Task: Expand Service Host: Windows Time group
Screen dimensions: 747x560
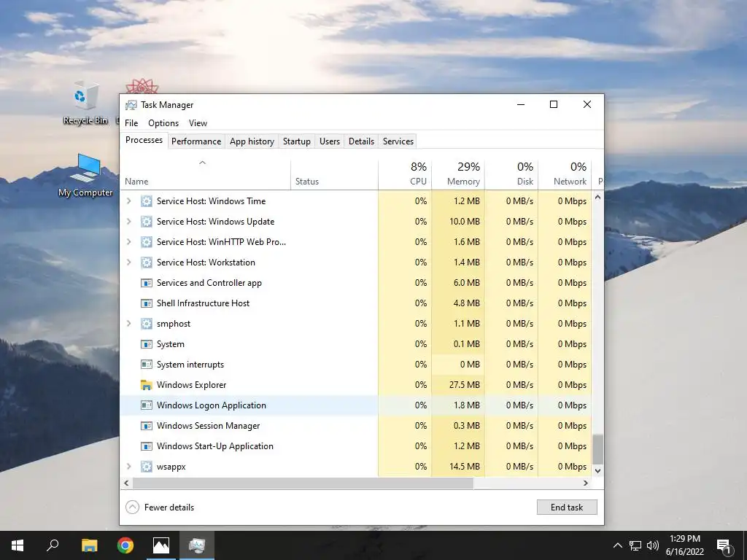Action: [128, 201]
